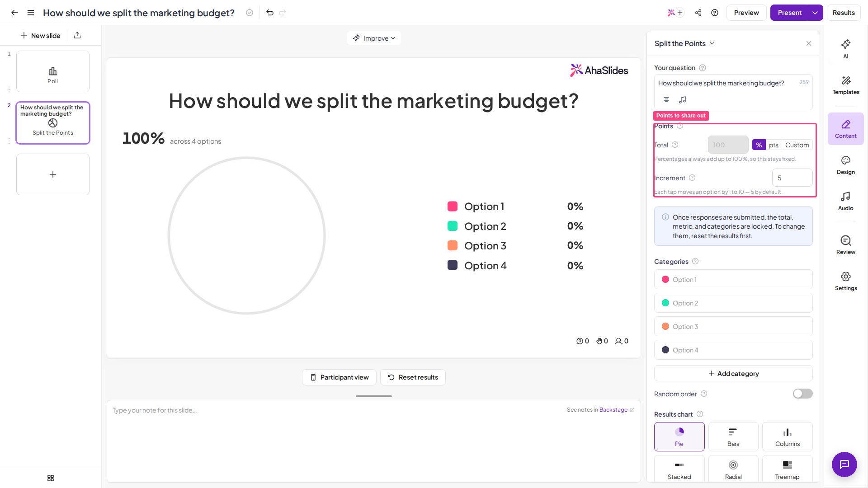
Task: Click the Add category button
Action: coord(733,374)
